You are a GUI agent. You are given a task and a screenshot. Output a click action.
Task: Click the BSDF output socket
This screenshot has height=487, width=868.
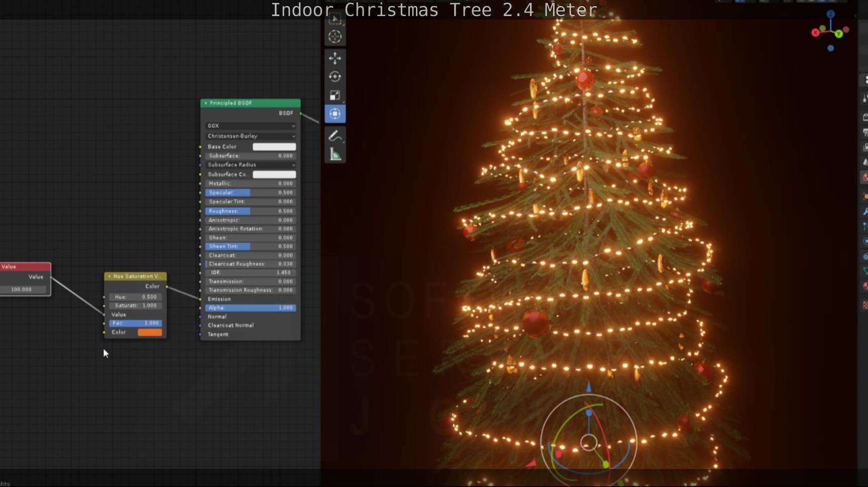[301, 113]
